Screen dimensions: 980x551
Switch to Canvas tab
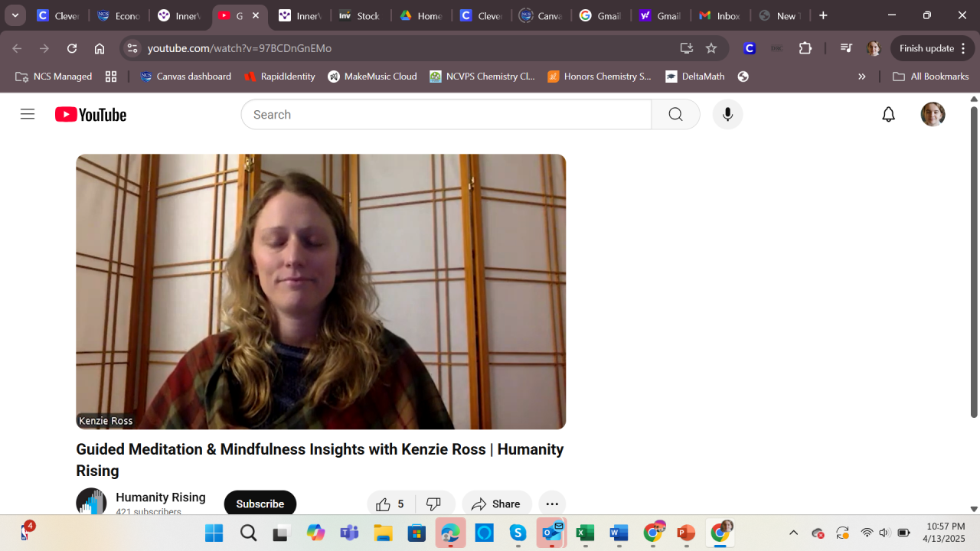point(541,15)
